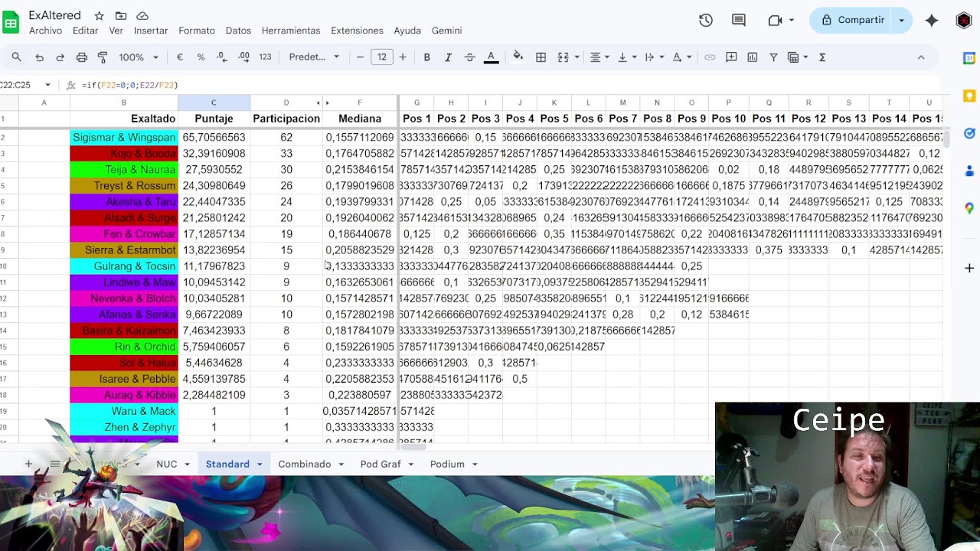
Task: Open the 123 number formats menu
Action: pos(266,57)
